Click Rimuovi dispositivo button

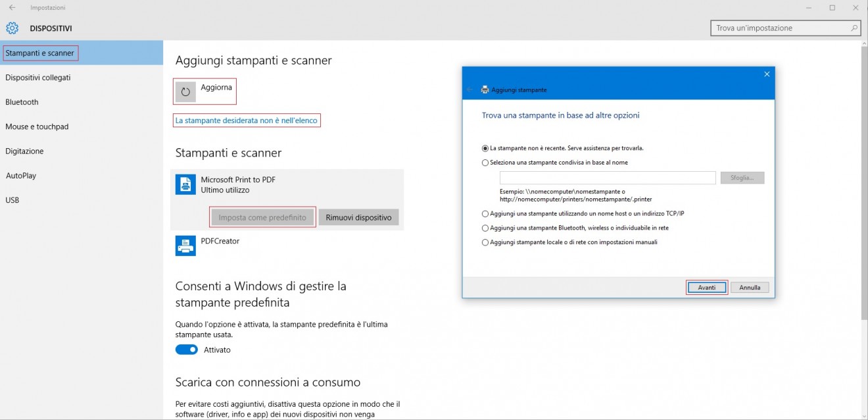pyautogui.click(x=358, y=217)
